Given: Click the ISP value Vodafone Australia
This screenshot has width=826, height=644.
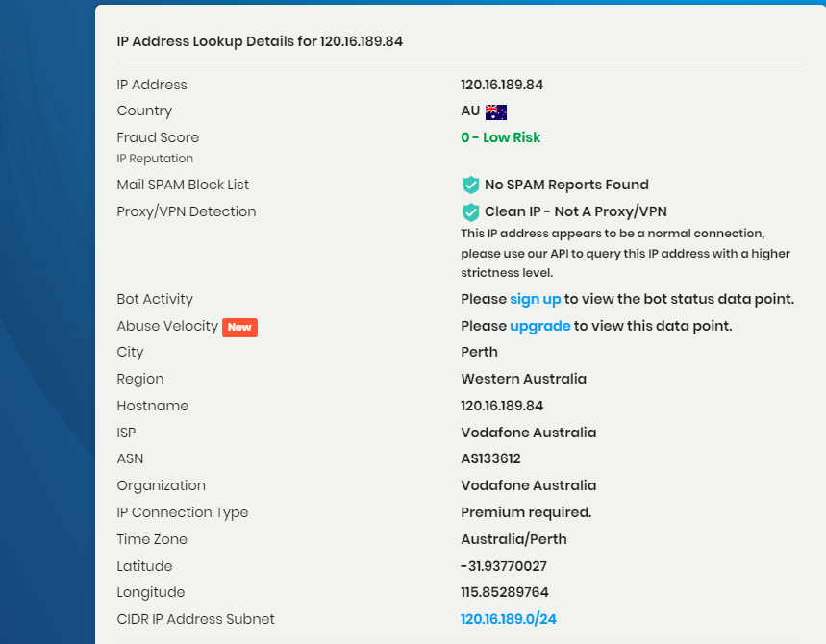Looking at the screenshot, I should [x=528, y=433].
